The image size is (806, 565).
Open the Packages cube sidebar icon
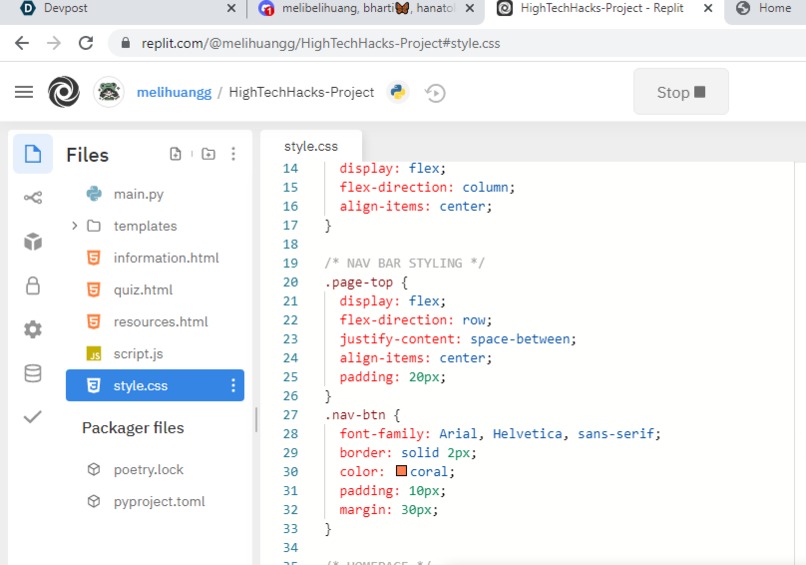33,242
